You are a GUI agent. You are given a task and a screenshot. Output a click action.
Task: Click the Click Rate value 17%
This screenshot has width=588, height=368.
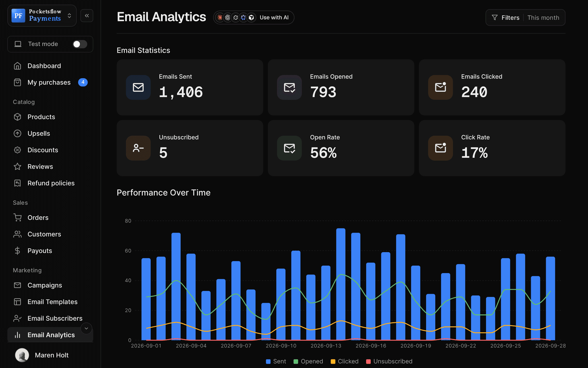click(474, 153)
